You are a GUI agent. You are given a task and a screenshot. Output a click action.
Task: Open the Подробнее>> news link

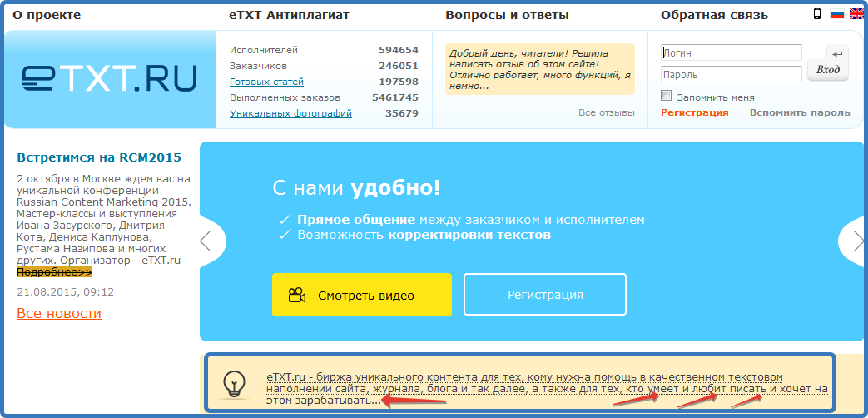tap(54, 271)
